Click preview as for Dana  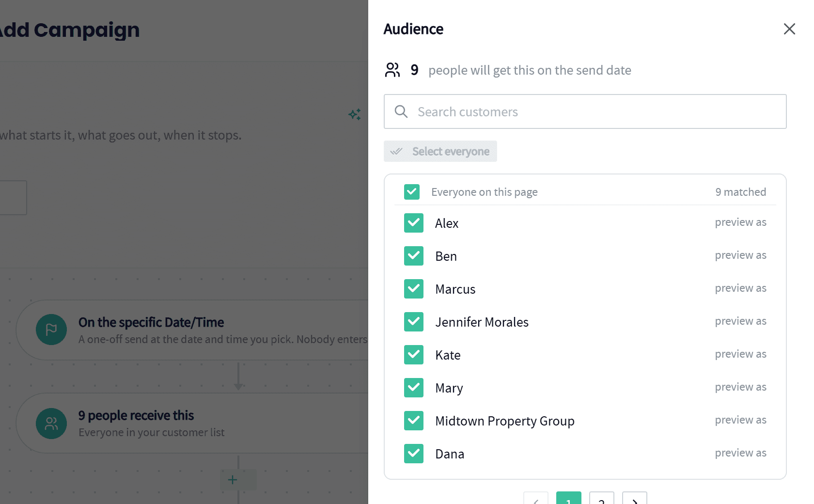[740, 453]
